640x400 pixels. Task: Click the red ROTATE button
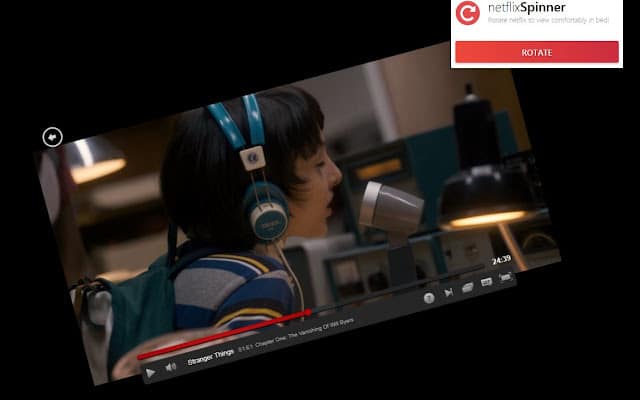[x=537, y=52]
